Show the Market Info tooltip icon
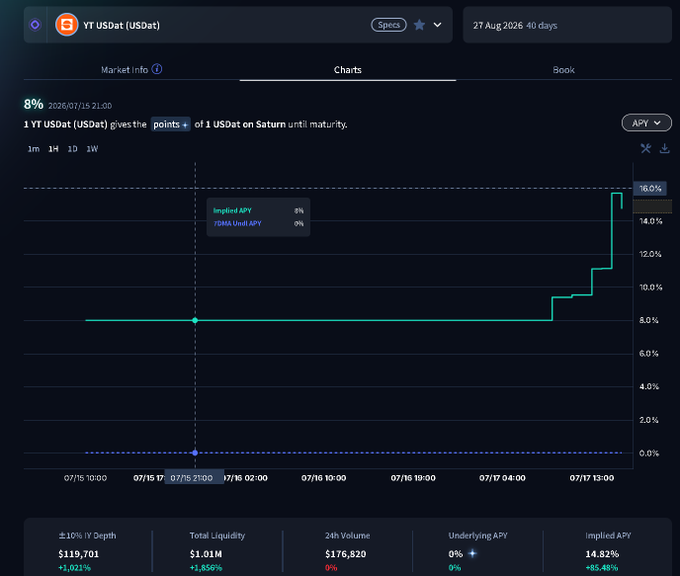 click(157, 69)
